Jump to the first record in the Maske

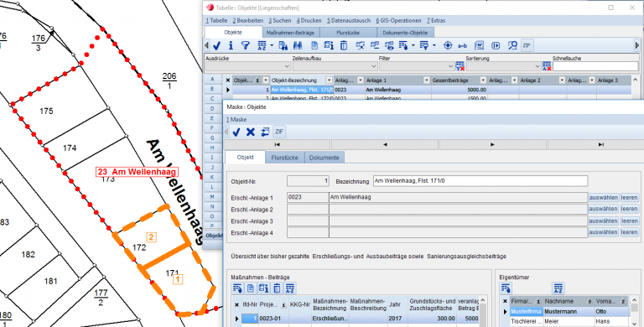coord(278,144)
